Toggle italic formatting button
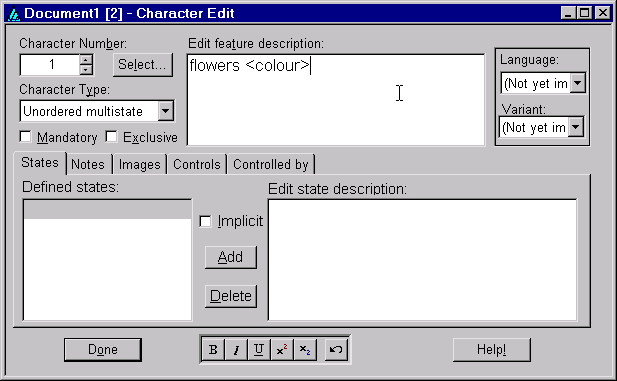 (x=236, y=350)
